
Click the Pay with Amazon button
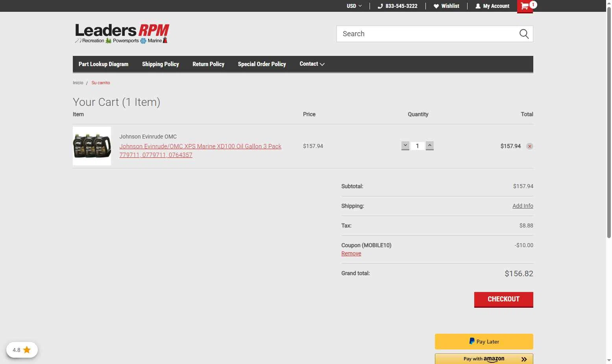(x=484, y=359)
